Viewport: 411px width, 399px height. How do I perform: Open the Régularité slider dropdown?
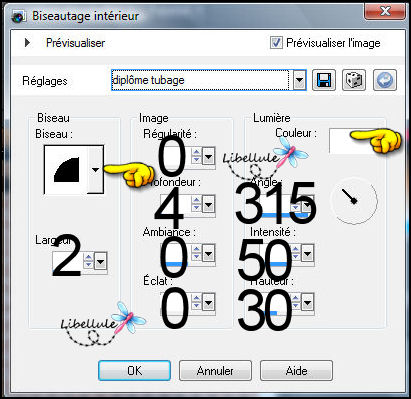(208, 156)
